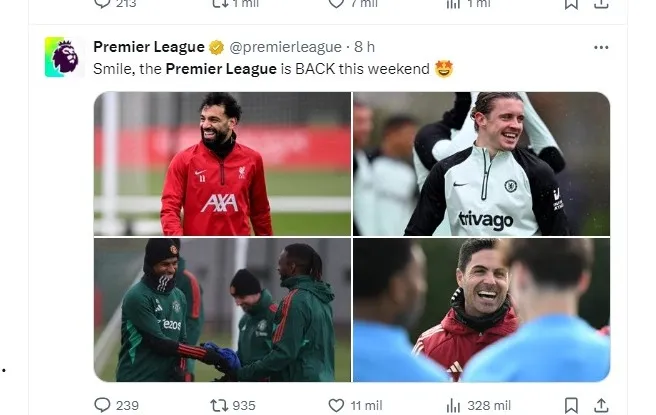This screenshot has width=656, height=415.
Task: Click the gold verified badge
Action: click(215, 47)
